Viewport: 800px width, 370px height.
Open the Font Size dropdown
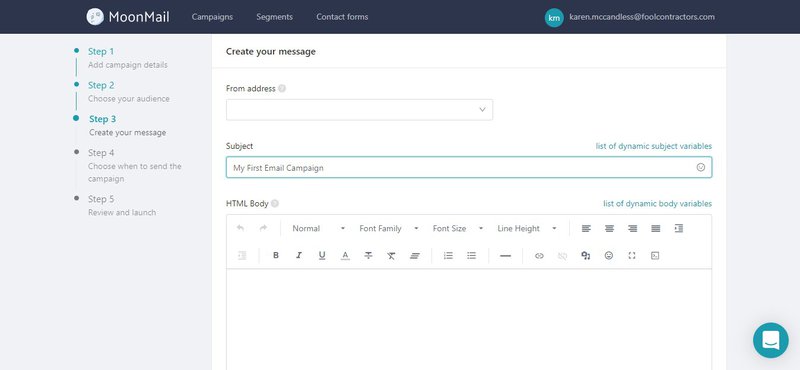pos(458,229)
